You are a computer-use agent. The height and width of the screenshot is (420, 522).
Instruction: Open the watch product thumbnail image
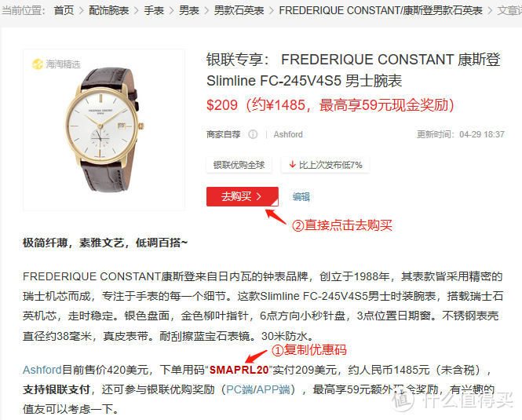tap(104, 130)
